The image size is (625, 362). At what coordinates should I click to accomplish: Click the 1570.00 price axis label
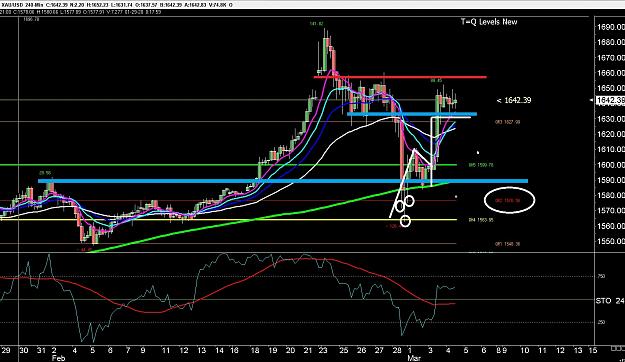(611, 211)
